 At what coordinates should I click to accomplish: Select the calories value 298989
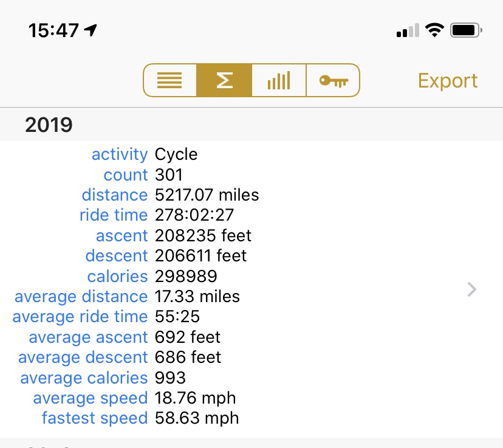[186, 277]
